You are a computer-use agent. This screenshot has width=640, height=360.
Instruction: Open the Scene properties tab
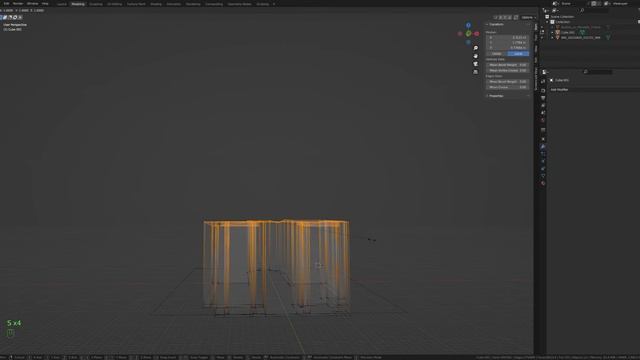543,113
